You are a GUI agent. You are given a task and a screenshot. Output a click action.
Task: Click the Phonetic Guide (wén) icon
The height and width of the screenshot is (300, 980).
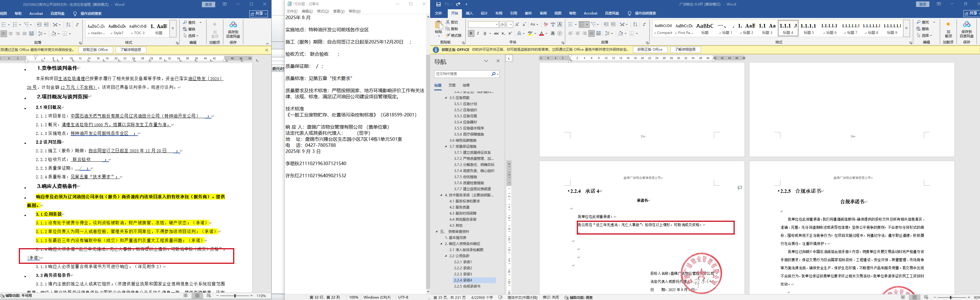click(553, 24)
